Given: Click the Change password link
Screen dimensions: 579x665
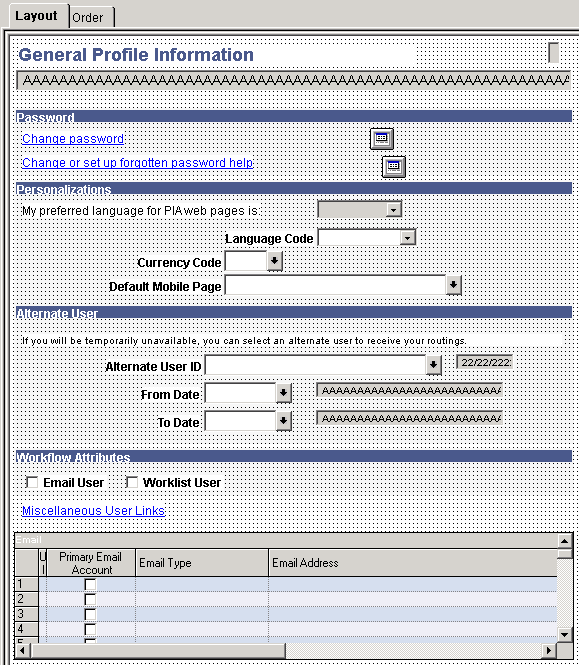Looking at the screenshot, I should tap(73, 139).
